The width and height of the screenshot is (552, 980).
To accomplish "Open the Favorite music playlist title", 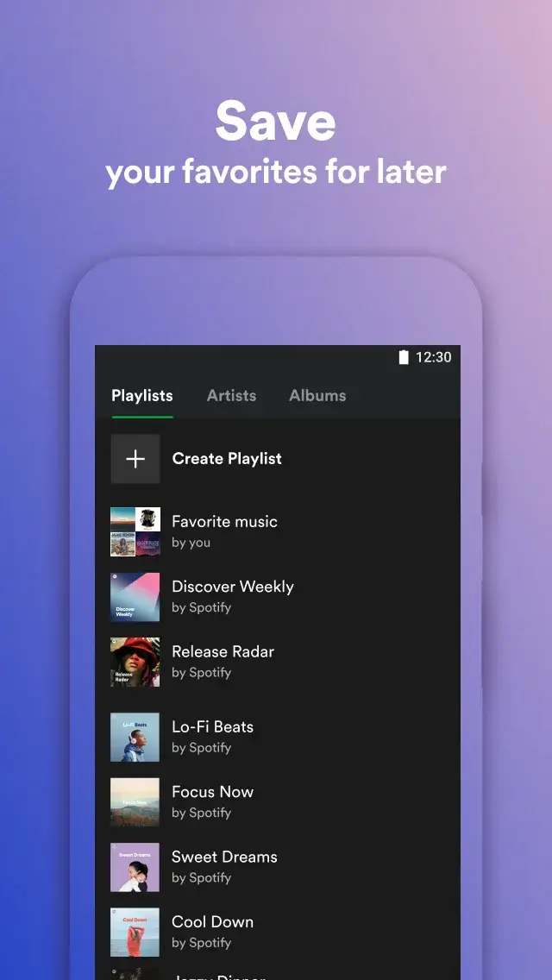I will (x=224, y=522).
